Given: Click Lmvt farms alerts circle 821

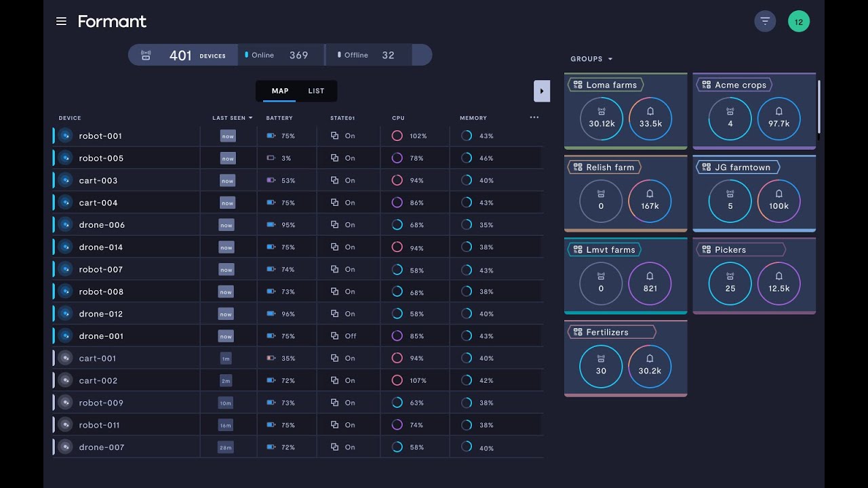Looking at the screenshot, I should point(650,283).
